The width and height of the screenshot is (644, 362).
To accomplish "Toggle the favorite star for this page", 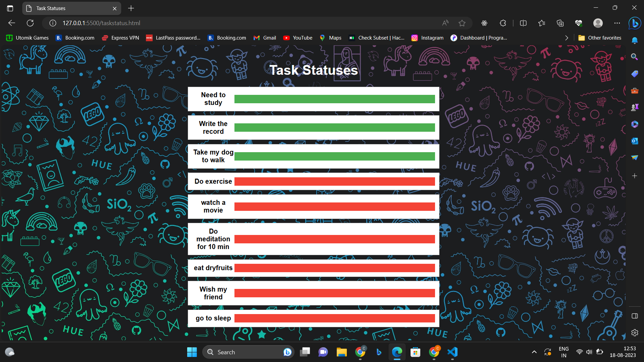I will pyautogui.click(x=462, y=23).
